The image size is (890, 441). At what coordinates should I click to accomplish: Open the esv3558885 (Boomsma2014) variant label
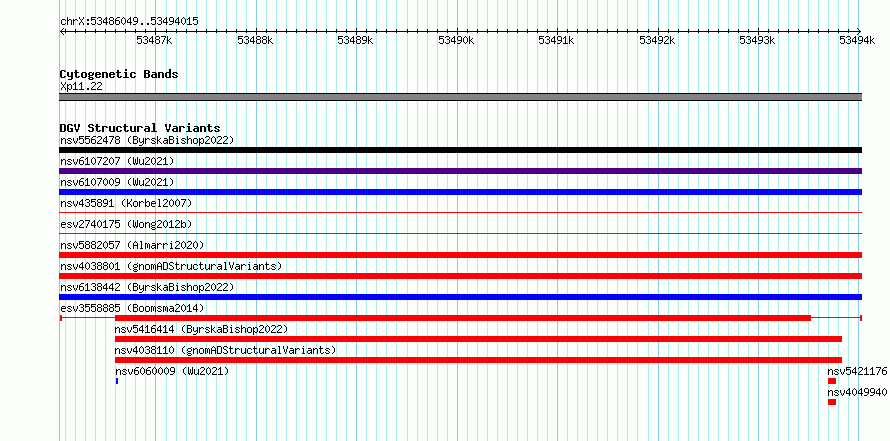pos(132,308)
